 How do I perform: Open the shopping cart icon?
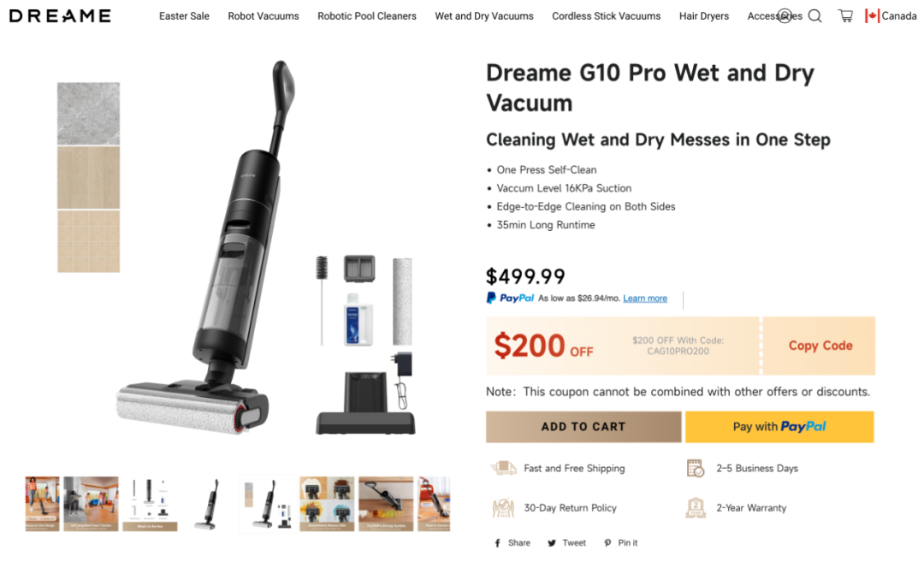(x=845, y=16)
